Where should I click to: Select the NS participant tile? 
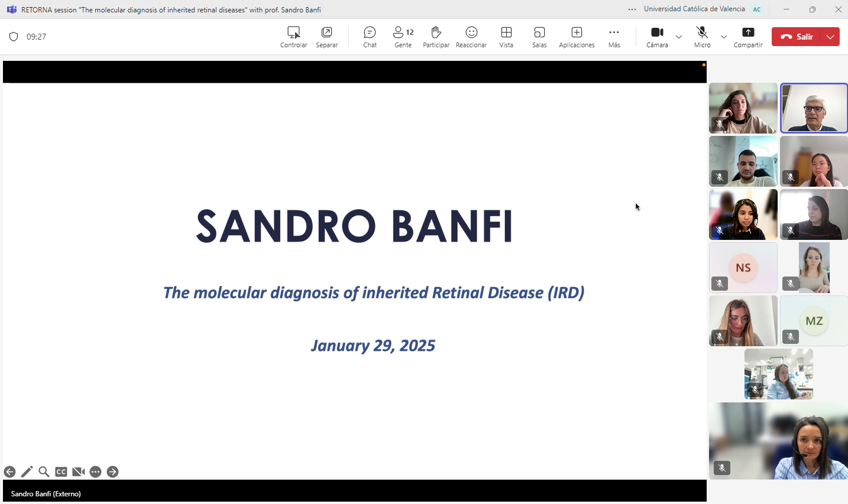pos(743,268)
